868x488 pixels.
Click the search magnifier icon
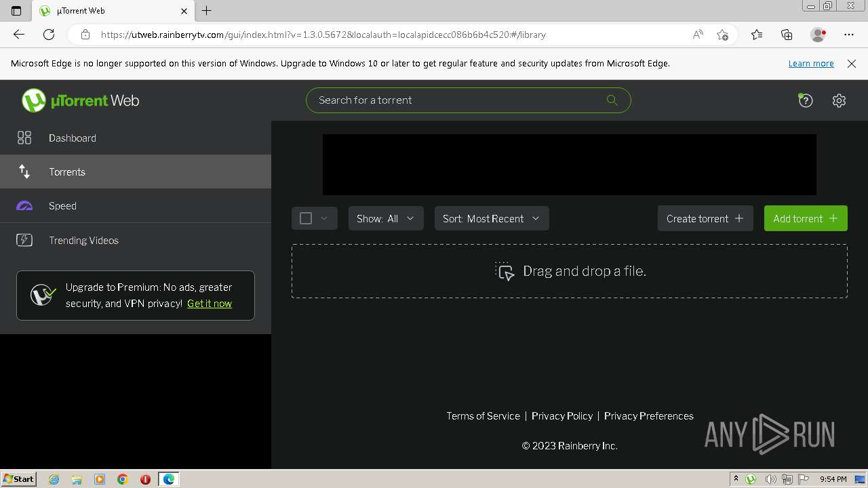[x=612, y=100]
